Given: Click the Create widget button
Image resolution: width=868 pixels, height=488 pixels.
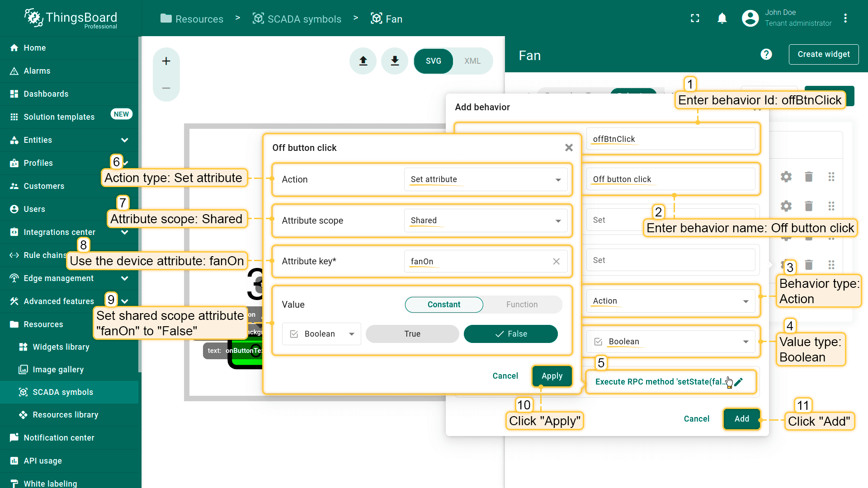Looking at the screenshot, I should click(823, 54).
